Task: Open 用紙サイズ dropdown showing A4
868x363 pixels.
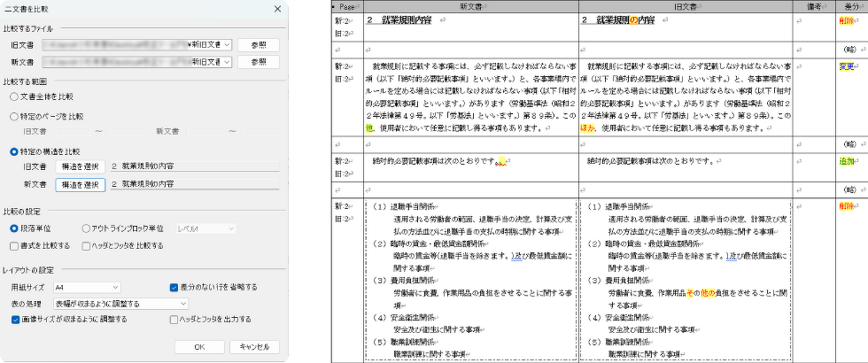Action: pyautogui.click(x=106, y=288)
